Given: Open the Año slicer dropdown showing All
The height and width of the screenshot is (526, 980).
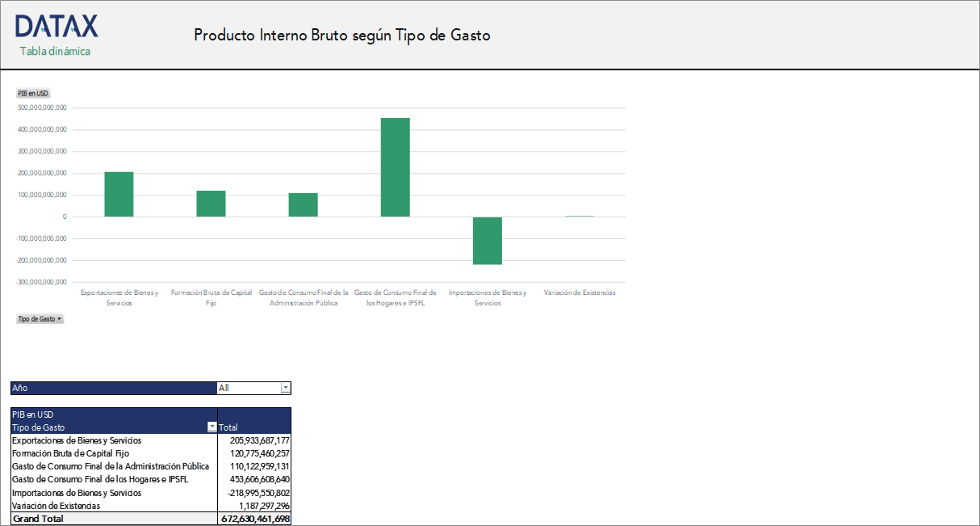Looking at the screenshot, I should (x=285, y=387).
